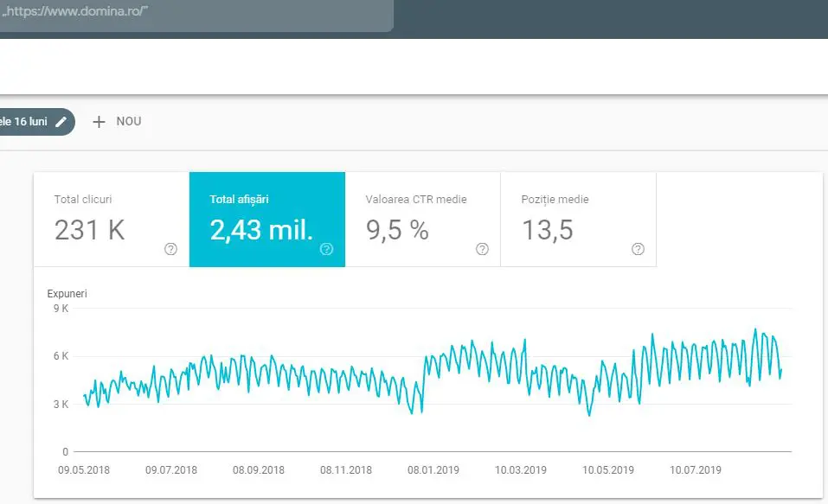Screen dimensions: 828x504
Task: Open help icon on Poziție medie card
Action: coord(638,249)
